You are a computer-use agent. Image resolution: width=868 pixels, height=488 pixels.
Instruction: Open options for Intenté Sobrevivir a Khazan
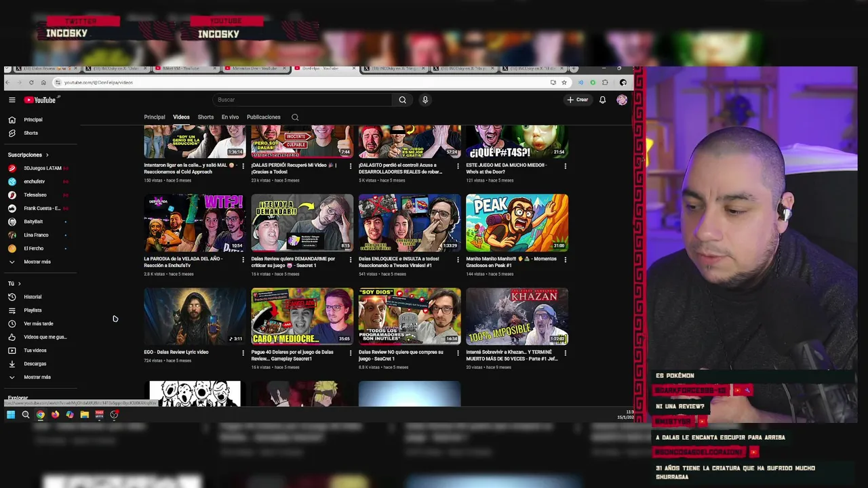point(565,352)
